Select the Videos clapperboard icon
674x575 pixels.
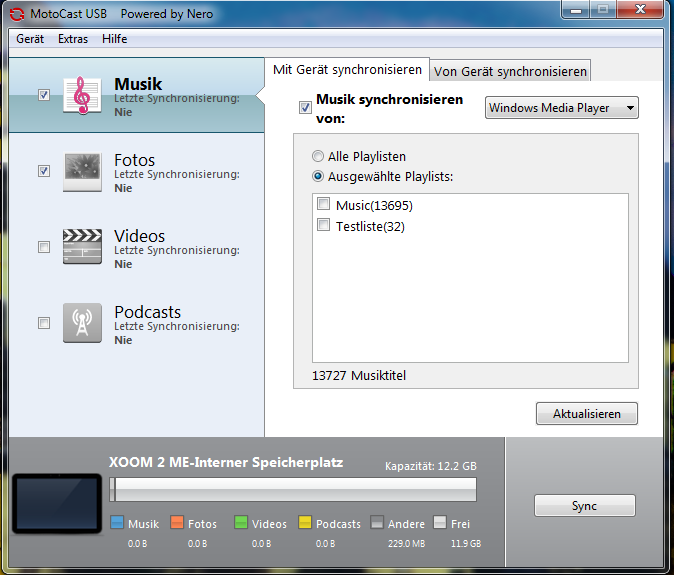point(82,247)
